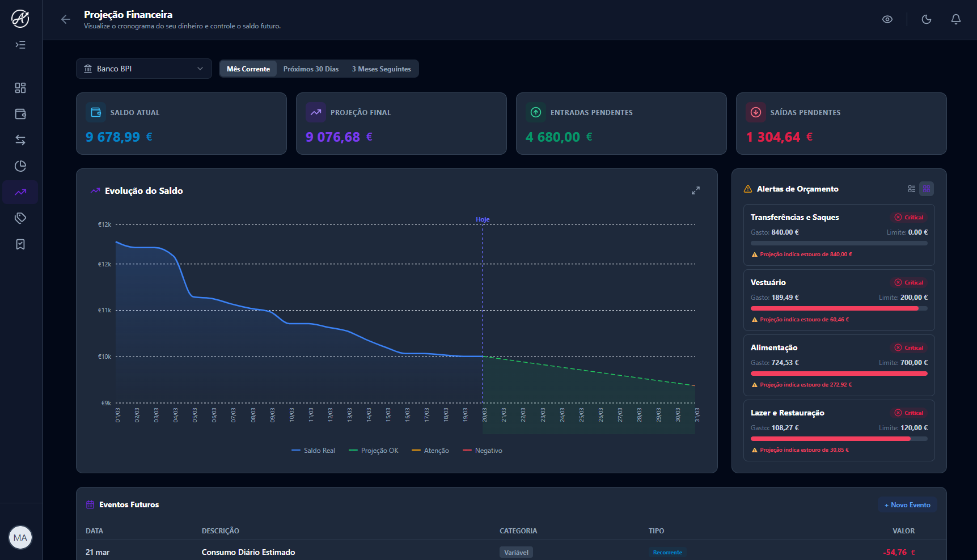This screenshot has height=560, width=977.
Task: Toggle dark mode with the moon icon
Action: [927, 19]
